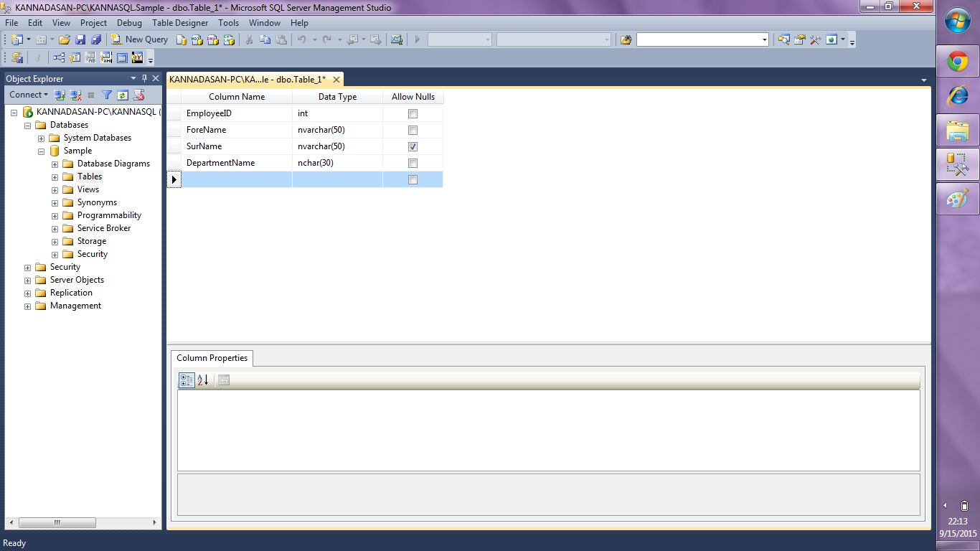The height and width of the screenshot is (551, 980).
Task: Expand the Programmability folder node
Action: click(x=55, y=215)
